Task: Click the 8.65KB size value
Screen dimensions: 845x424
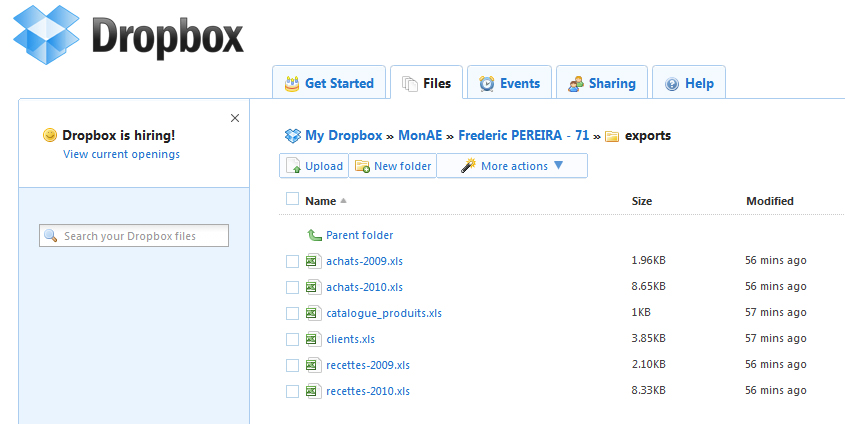Action: [x=648, y=286]
